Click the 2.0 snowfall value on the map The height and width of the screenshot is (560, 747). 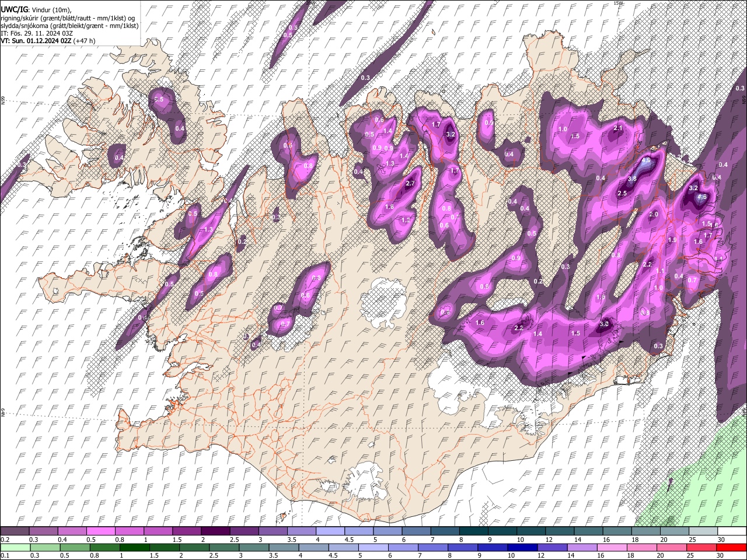click(654, 215)
